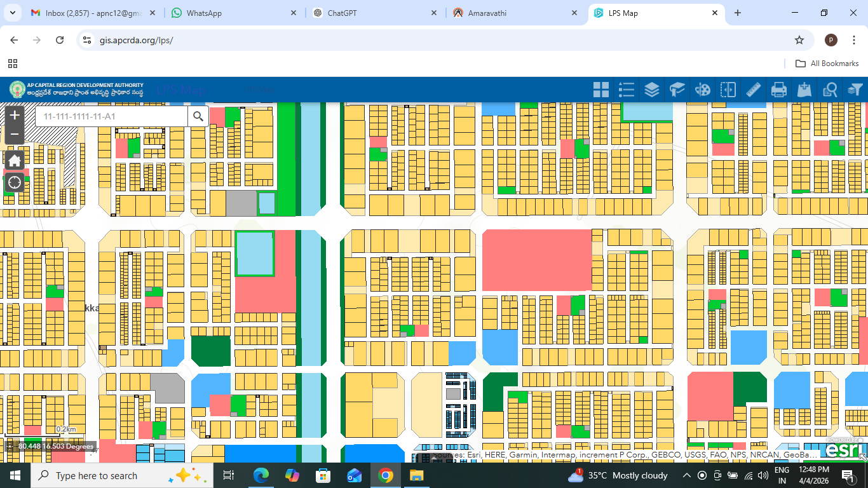The image size is (868, 488).
Task: Open the layer Filter funnel tool
Action: pyautogui.click(x=855, y=90)
